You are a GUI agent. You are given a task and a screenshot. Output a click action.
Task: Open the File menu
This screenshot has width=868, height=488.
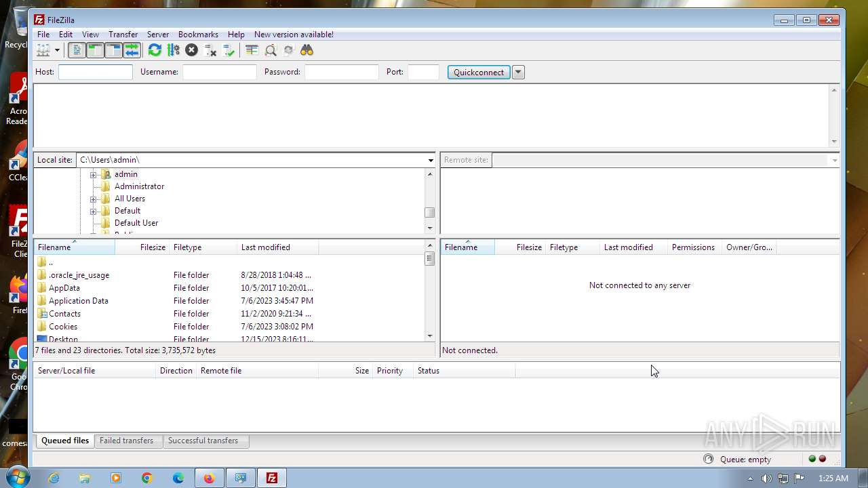click(43, 35)
